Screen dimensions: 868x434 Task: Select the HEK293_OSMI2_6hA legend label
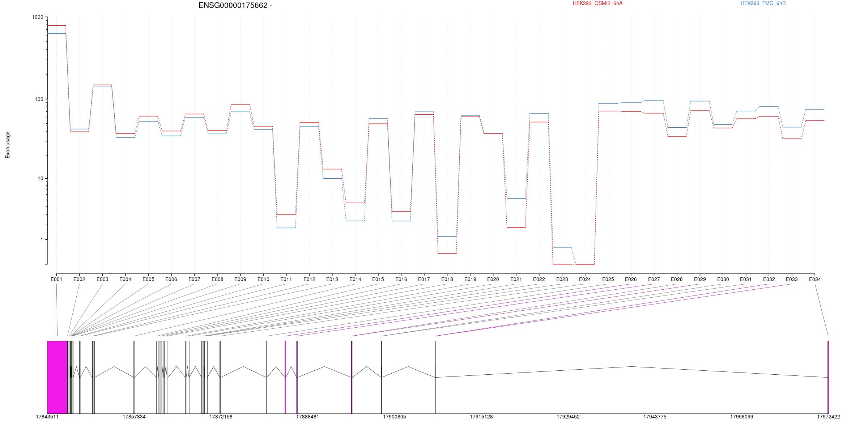click(597, 3)
